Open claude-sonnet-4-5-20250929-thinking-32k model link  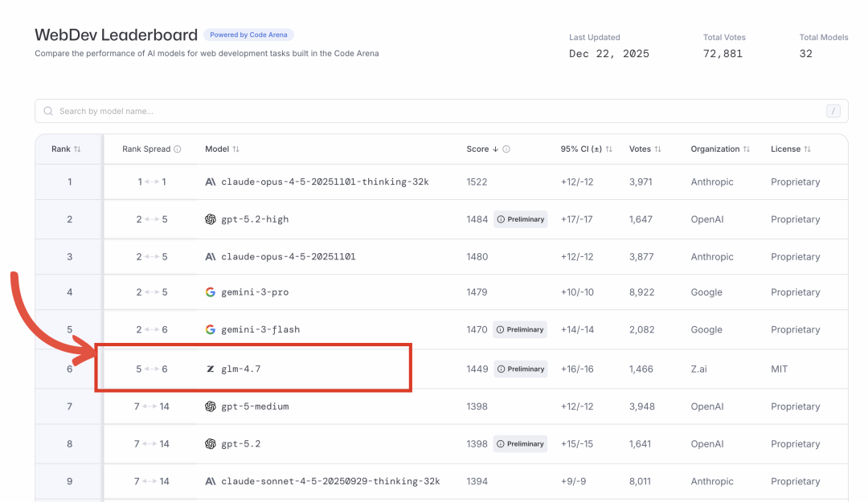pyautogui.click(x=330, y=482)
